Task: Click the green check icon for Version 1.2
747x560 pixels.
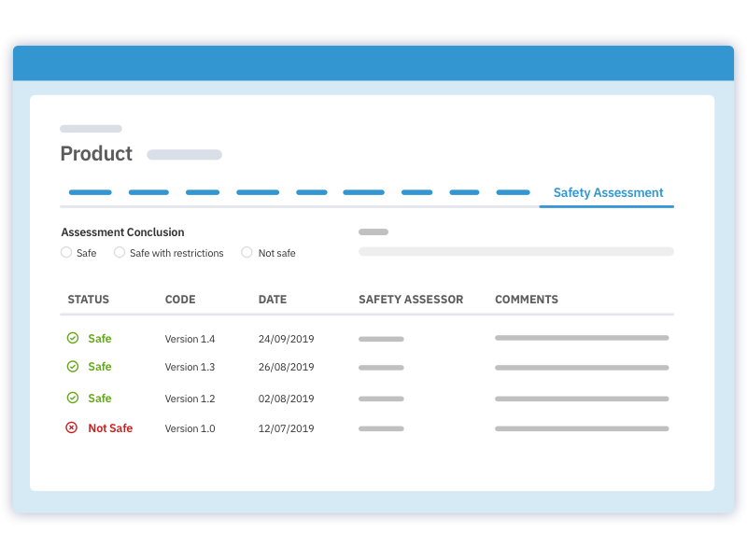Action: pos(73,398)
